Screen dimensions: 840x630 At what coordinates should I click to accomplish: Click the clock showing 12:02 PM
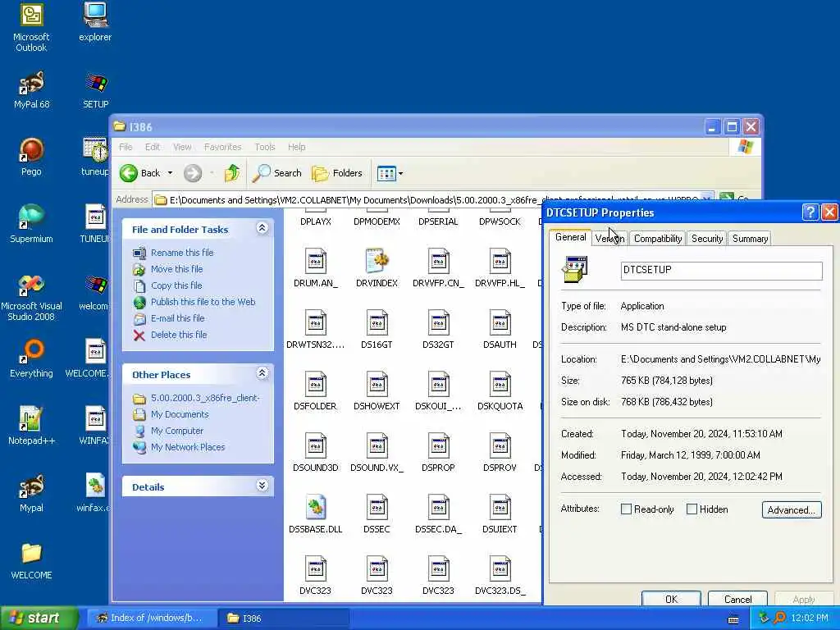pos(810,619)
